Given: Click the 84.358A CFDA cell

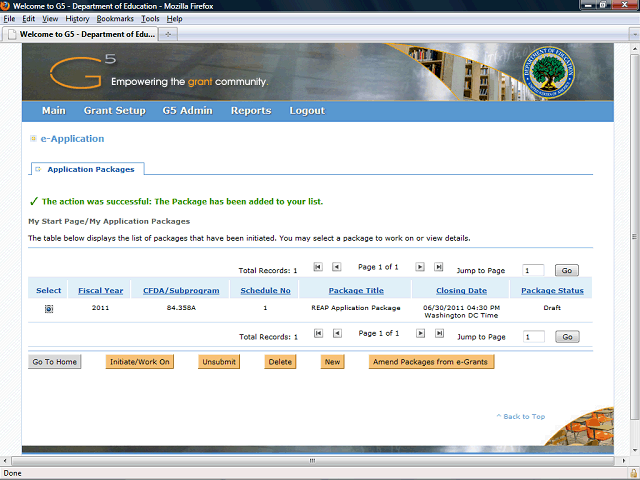Looking at the screenshot, I should pyautogui.click(x=181, y=308).
